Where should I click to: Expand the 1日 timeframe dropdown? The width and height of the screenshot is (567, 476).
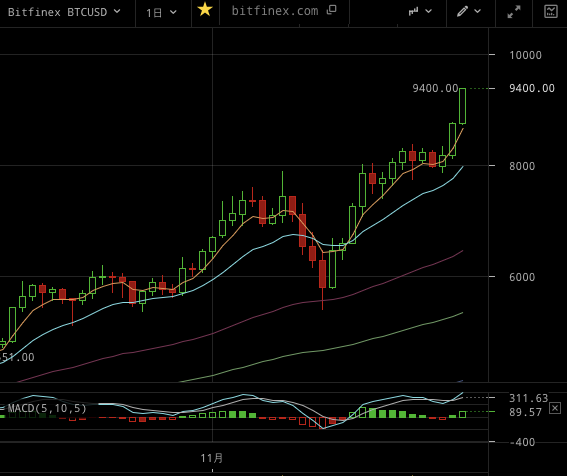click(x=161, y=13)
